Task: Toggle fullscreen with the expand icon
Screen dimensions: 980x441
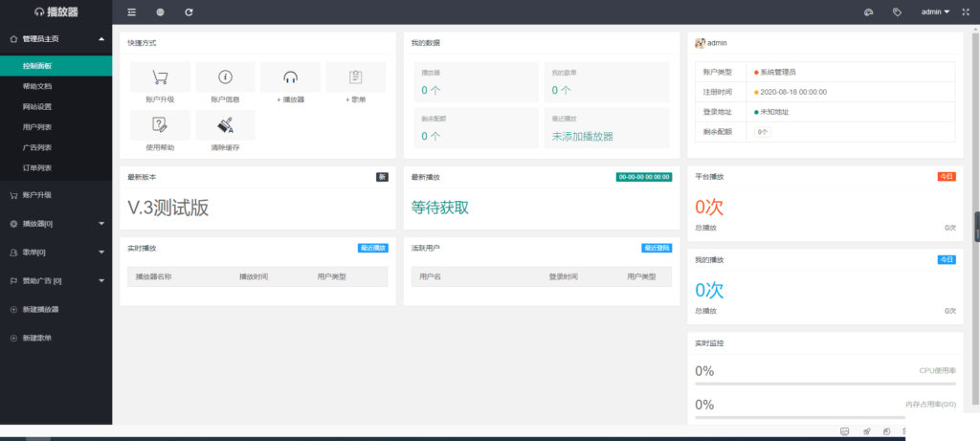Action: (964, 12)
